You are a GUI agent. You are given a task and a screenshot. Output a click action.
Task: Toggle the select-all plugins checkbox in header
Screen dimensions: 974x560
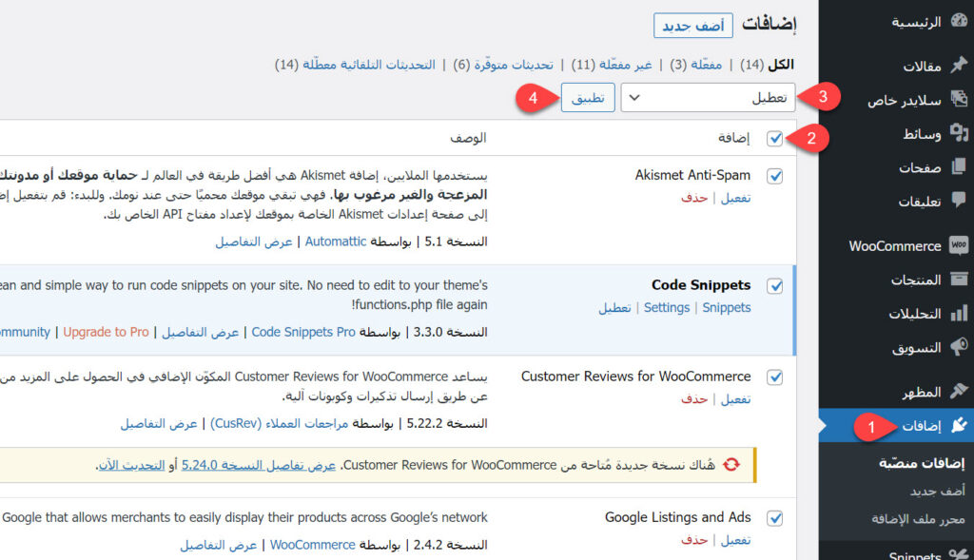[775, 139]
